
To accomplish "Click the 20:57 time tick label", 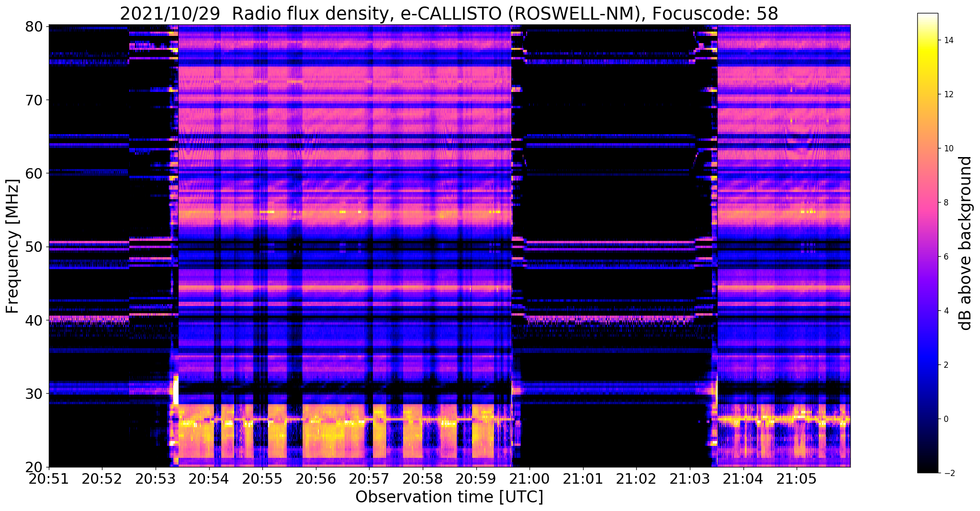I will (369, 478).
